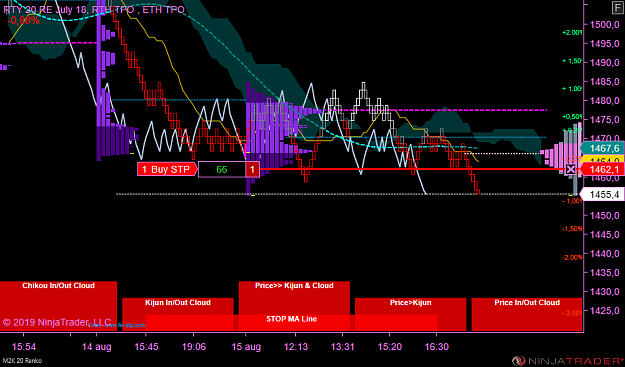Click the red 1462,1 order price marker
The width and height of the screenshot is (625, 367).
coord(603,170)
